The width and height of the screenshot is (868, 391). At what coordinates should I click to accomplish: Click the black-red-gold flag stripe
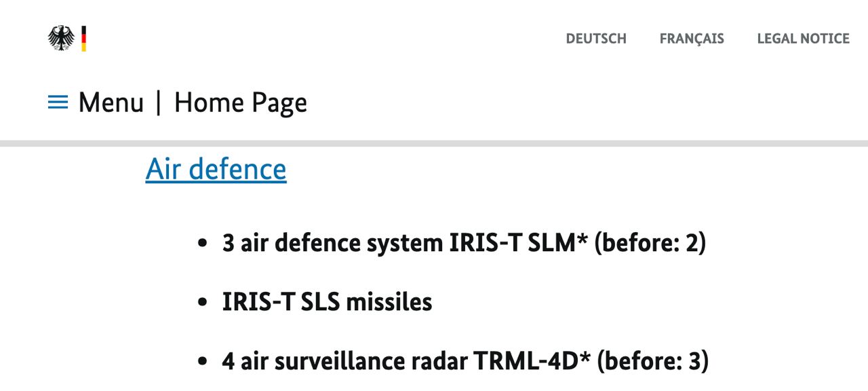83,39
